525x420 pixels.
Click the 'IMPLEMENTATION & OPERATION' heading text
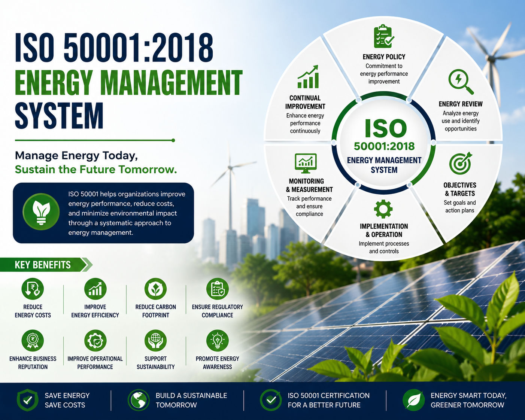(x=384, y=231)
